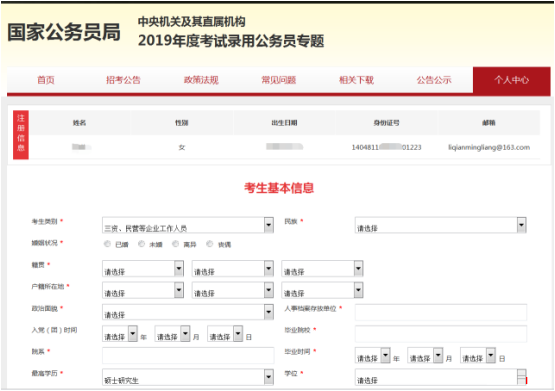Click the 中央机关及其直属机构 subtitle
This screenshot has width=555, height=391.
[192, 22]
